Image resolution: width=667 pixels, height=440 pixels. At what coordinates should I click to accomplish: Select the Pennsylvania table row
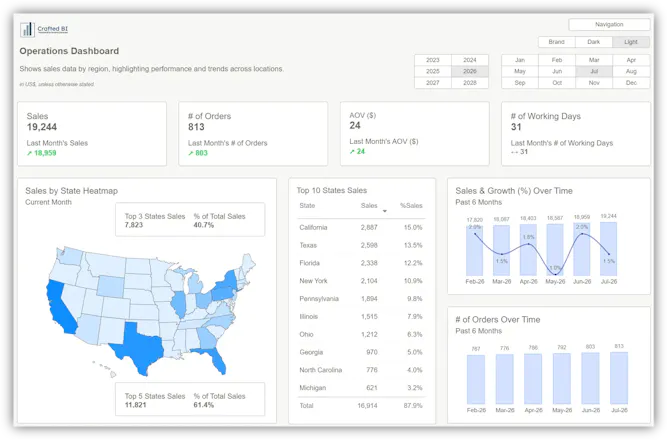tap(361, 299)
